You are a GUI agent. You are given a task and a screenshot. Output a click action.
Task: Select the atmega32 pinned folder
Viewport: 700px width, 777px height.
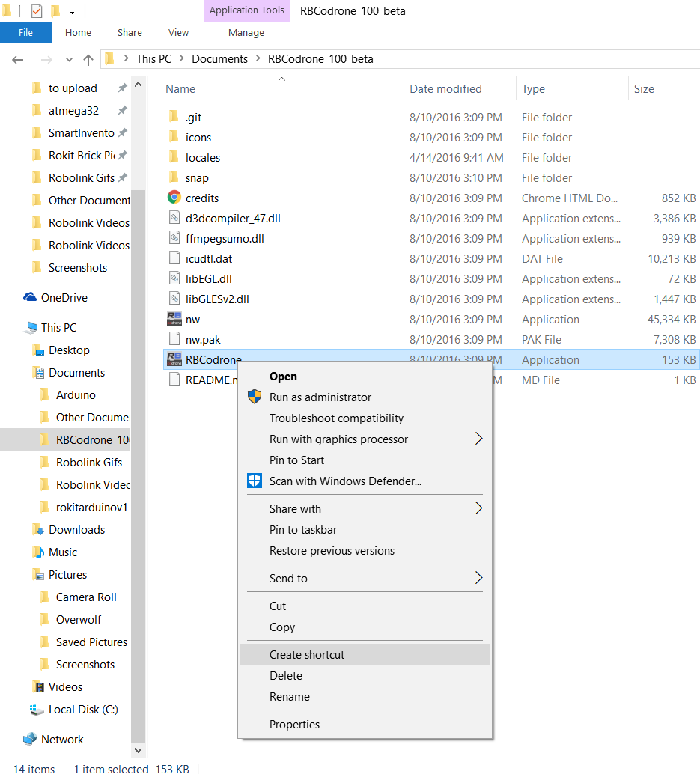coord(73,110)
